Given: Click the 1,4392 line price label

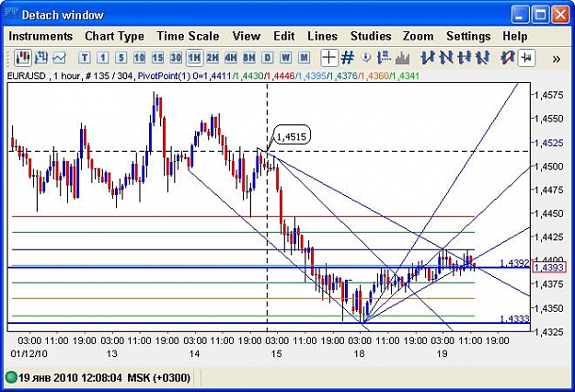Looking at the screenshot, I should tap(515, 263).
